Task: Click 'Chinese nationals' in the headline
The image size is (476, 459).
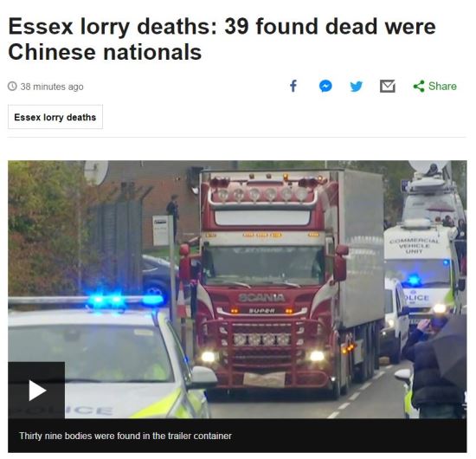Action: click(105, 52)
